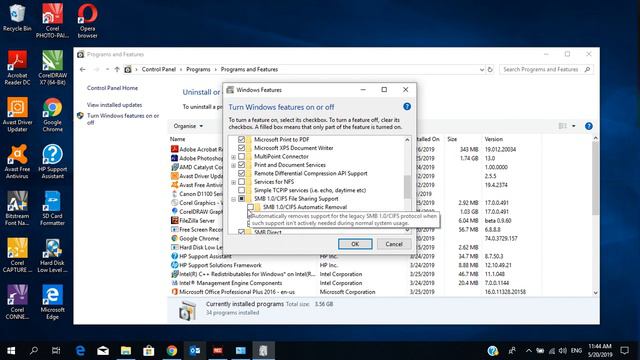Click Turn Windows features on or off link
This screenshot has height=360, width=640.
(123, 119)
